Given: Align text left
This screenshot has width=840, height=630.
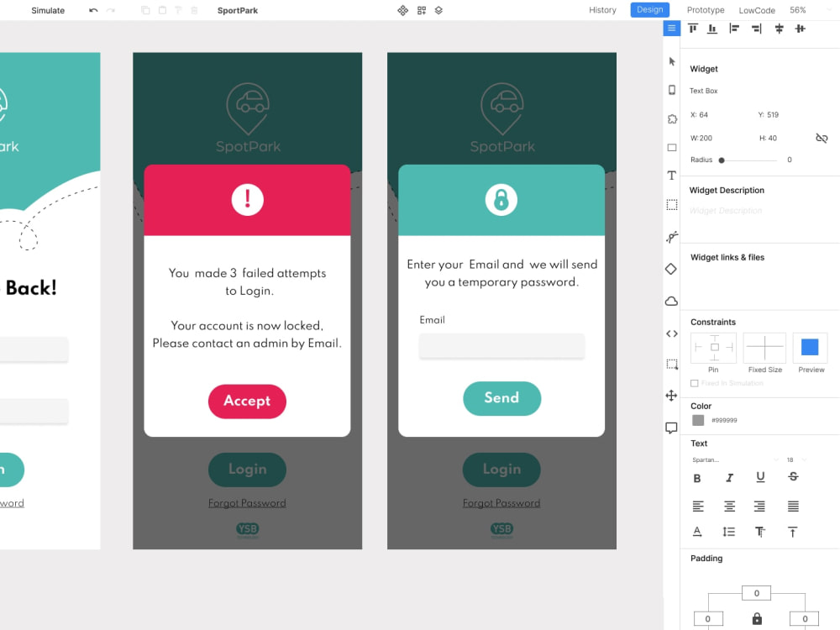Looking at the screenshot, I should (x=698, y=506).
